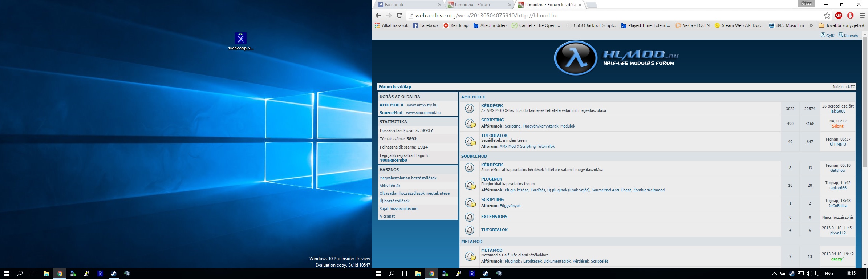Open the Keresés search link
Viewport: 868px width, 279px height.
coord(848,35)
